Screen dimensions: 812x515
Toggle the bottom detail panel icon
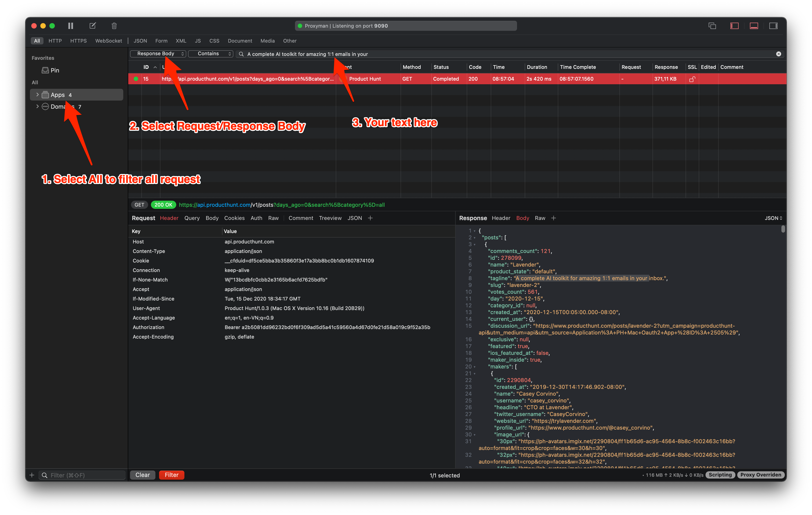pyautogui.click(x=754, y=26)
